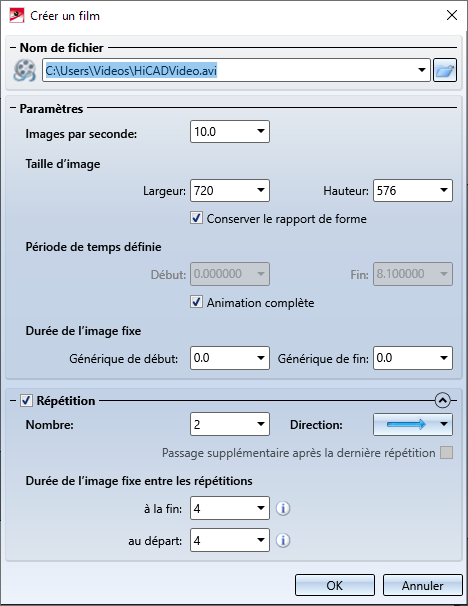Disable the Répétition checkbox

26,400
